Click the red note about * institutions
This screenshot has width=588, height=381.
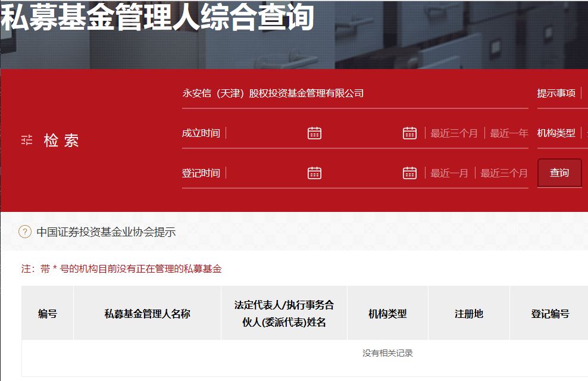click(121, 269)
